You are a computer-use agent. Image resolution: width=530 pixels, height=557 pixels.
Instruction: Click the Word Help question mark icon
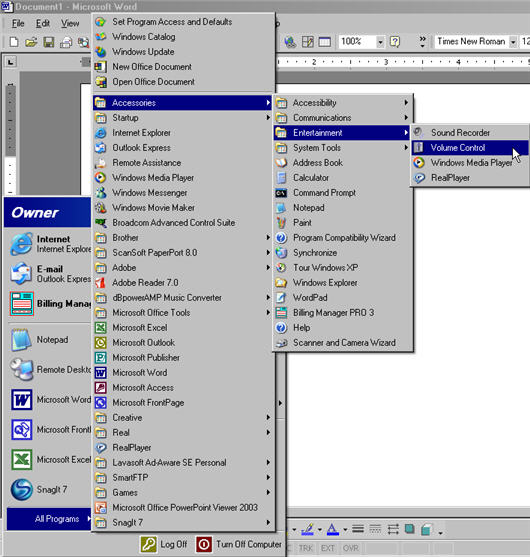395,42
